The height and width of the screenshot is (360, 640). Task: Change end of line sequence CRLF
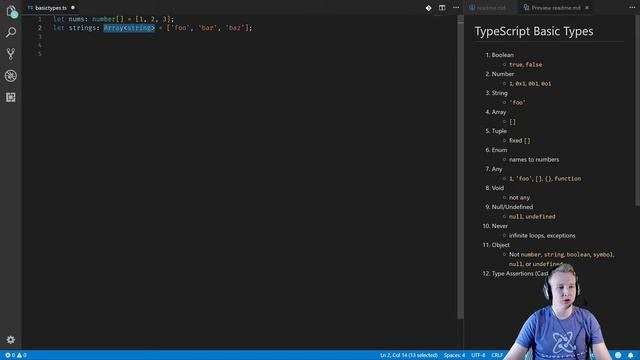497,355
